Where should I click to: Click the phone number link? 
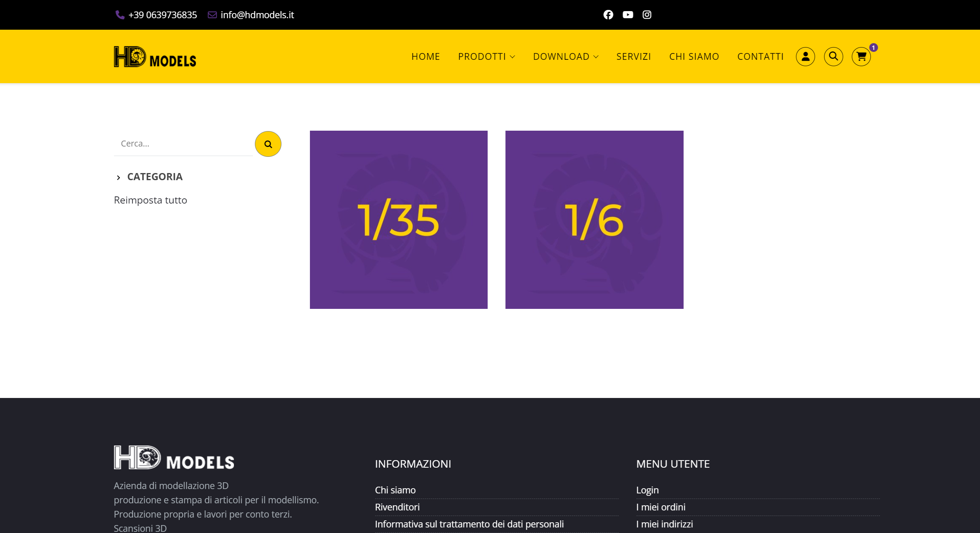point(162,15)
